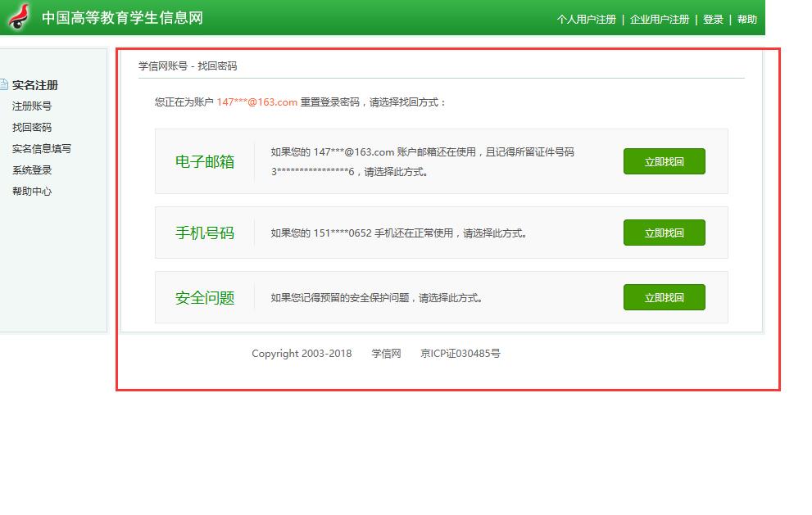This screenshot has width=812, height=515.
Task: Click the CHSI phoenix logo icon
Action: tap(18, 17)
